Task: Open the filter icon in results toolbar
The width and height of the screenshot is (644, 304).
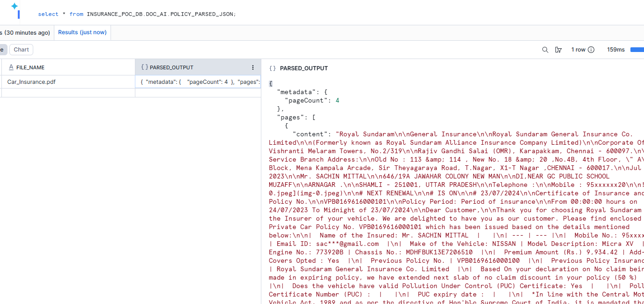Action: (x=558, y=49)
